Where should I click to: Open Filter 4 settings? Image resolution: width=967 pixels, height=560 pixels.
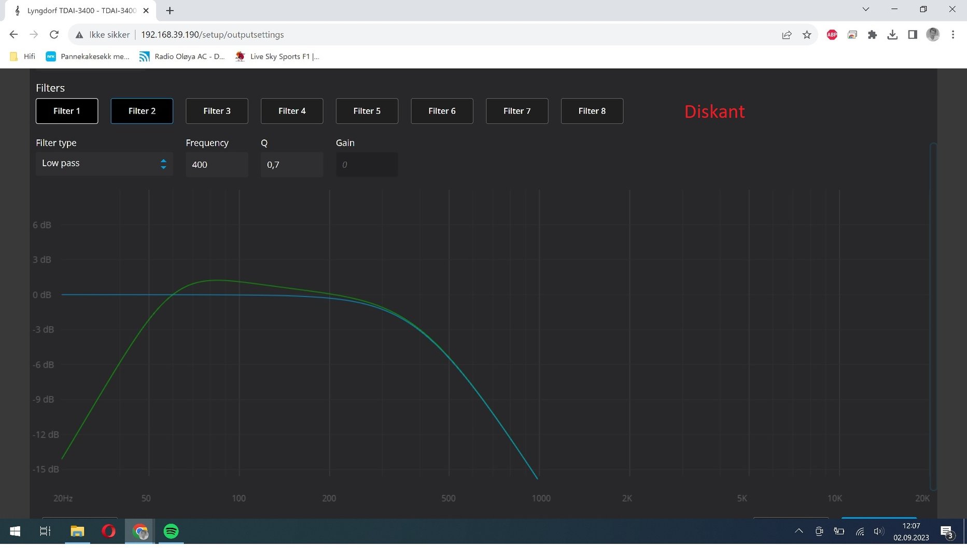tap(292, 111)
